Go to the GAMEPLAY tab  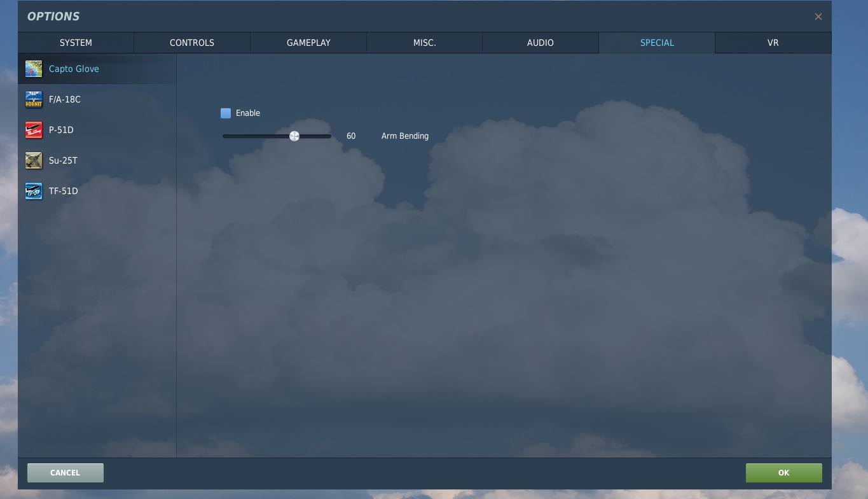[x=308, y=43]
